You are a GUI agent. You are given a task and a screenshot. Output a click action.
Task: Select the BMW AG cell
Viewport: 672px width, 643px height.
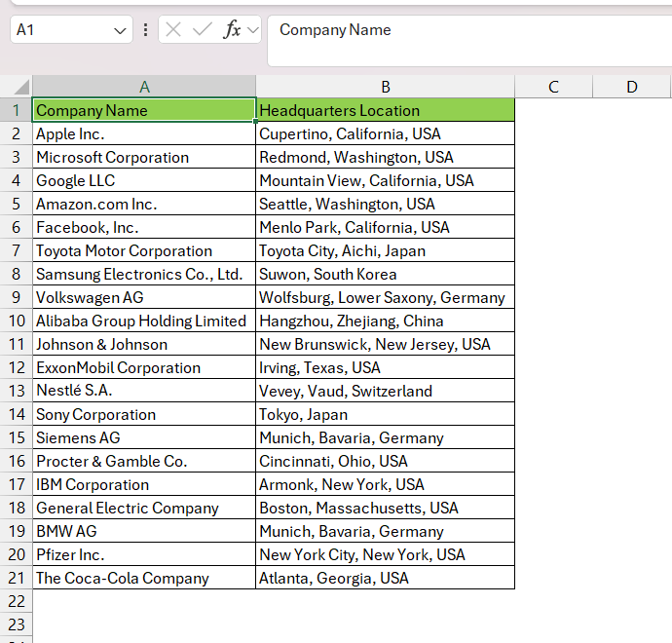(144, 531)
